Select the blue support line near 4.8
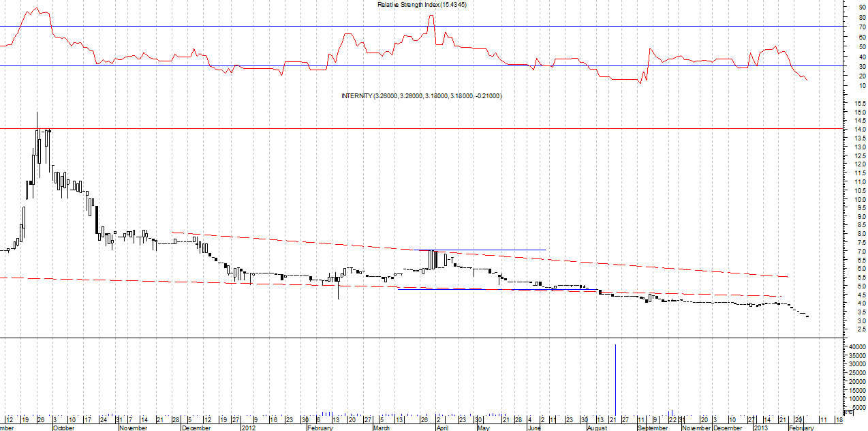868x431 pixels. 477,290
